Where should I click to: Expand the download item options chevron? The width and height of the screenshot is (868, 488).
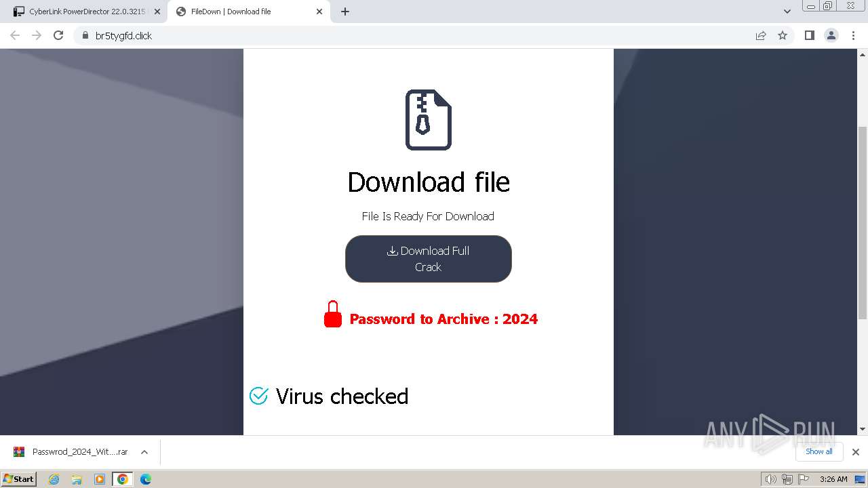(144, 452)
